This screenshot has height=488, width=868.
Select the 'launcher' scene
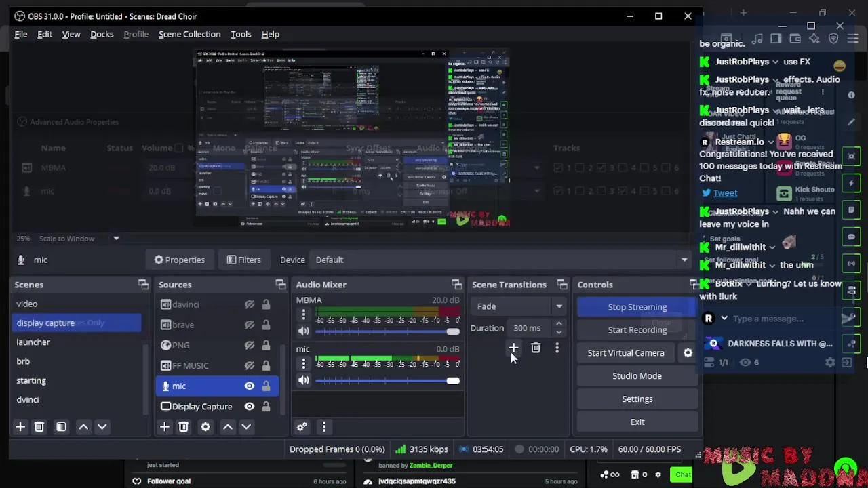(33, 342)
